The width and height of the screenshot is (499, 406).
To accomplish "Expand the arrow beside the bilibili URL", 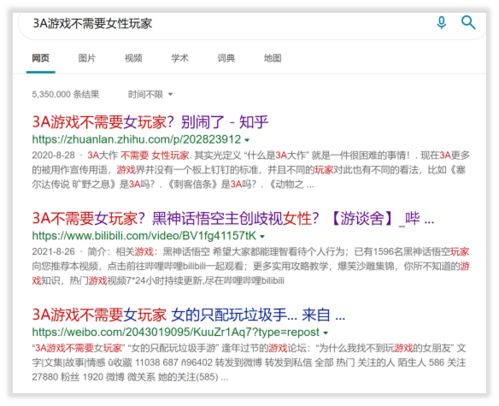I will 262,237.
